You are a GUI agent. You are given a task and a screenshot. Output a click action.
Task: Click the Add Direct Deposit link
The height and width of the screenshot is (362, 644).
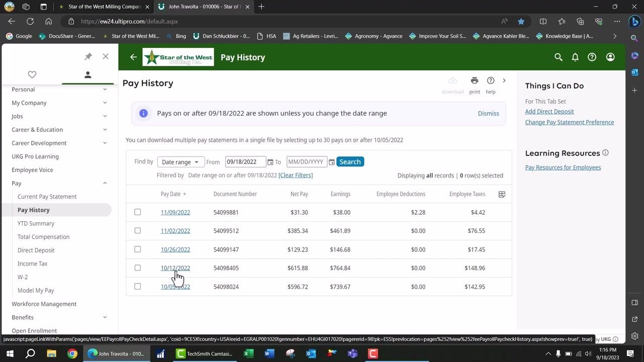[549, 112]
